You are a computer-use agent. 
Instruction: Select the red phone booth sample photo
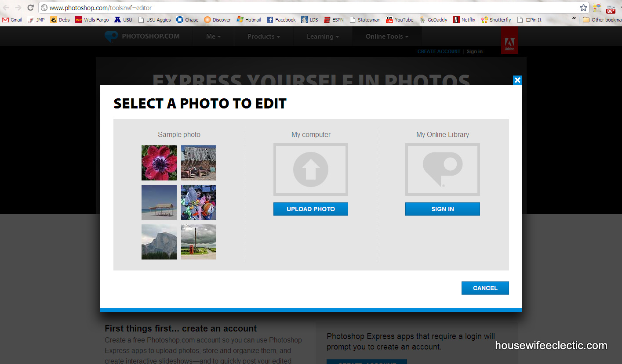[x=199, y=242]
